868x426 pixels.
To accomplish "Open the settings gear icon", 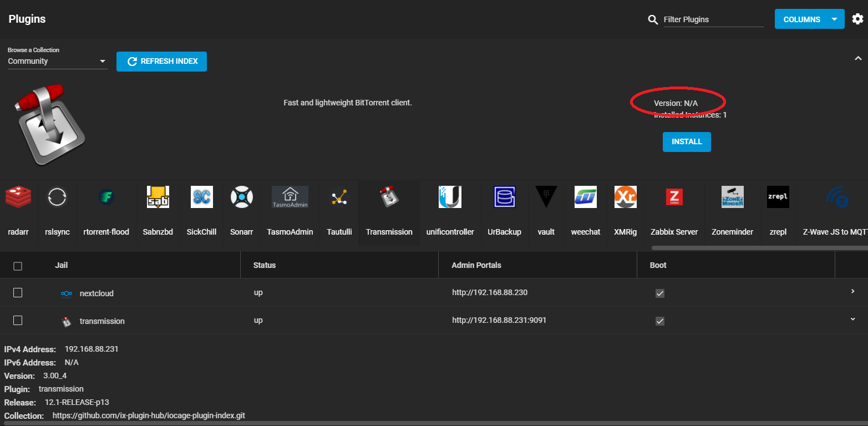I will (x=857, y=19).
